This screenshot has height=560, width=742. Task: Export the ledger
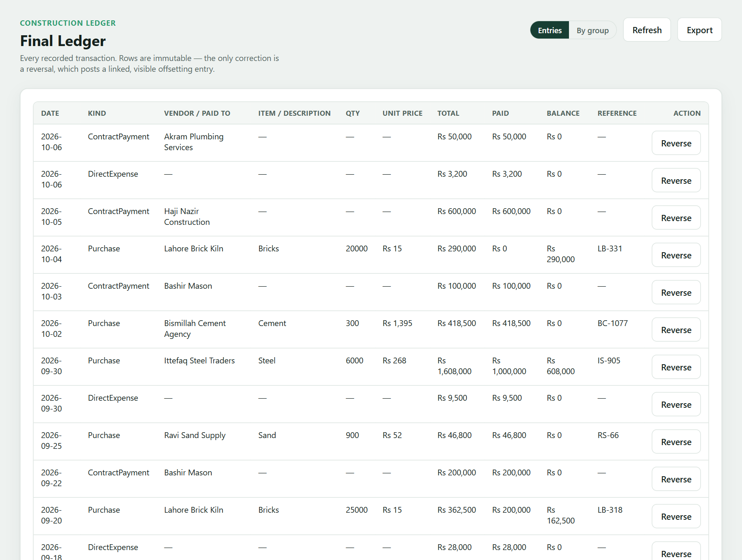pyautogui.click(x=699, y=30)
